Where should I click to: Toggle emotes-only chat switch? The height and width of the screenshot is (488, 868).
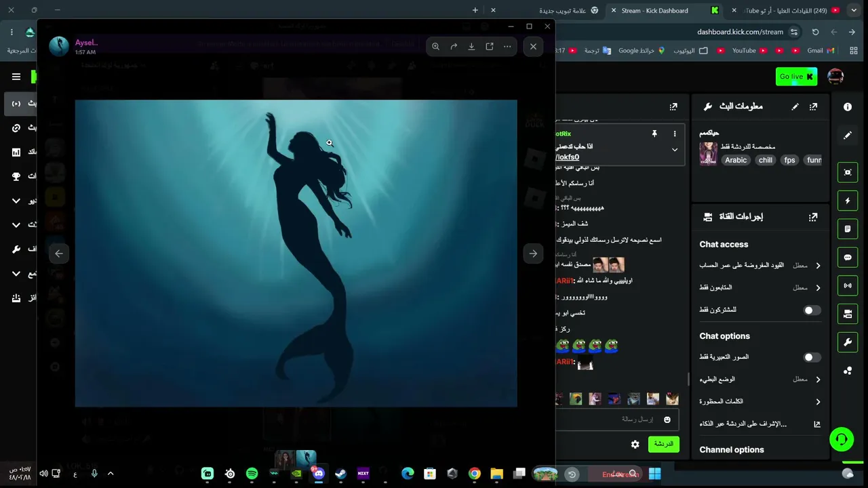812,357
